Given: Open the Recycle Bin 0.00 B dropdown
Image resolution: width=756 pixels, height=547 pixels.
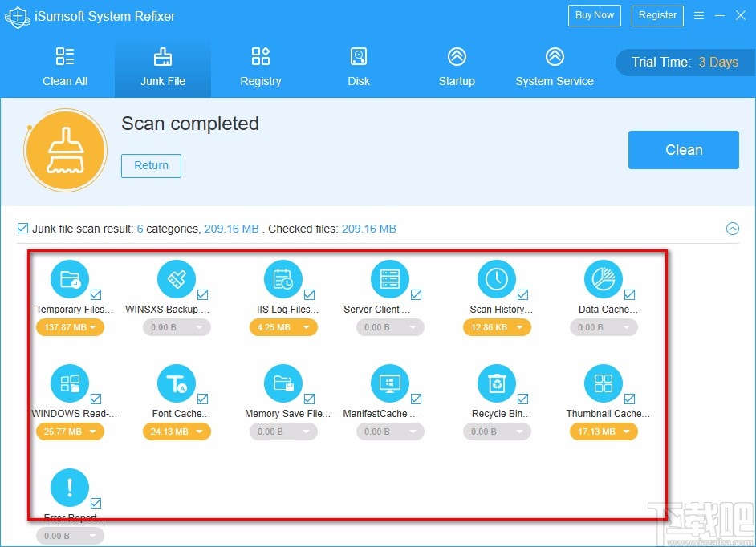Looking at the screenshot, I should [497, 432].
